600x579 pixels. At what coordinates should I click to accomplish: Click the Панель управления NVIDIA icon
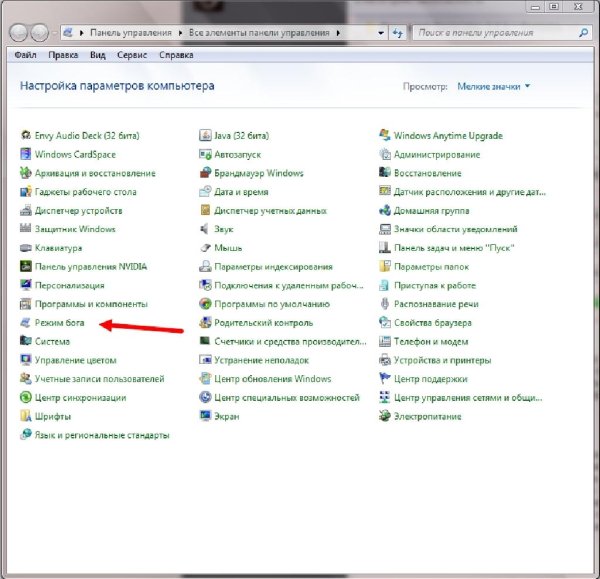26,266
